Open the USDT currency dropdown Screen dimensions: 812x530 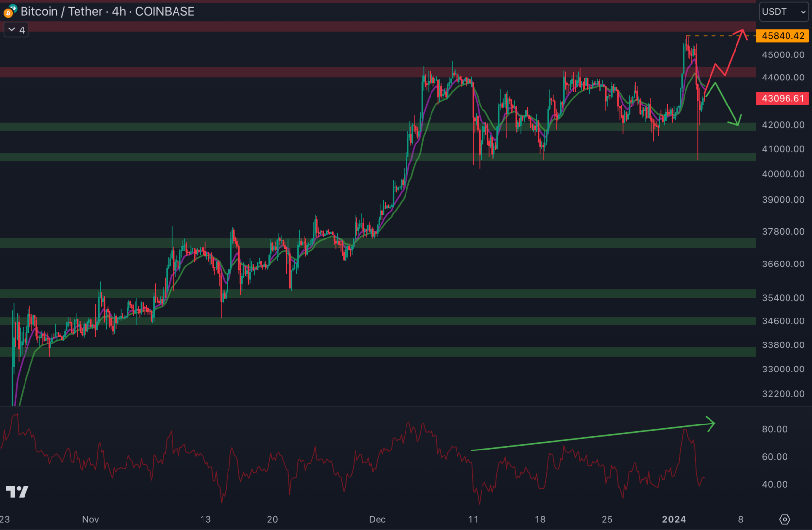(x=784, y=12)
